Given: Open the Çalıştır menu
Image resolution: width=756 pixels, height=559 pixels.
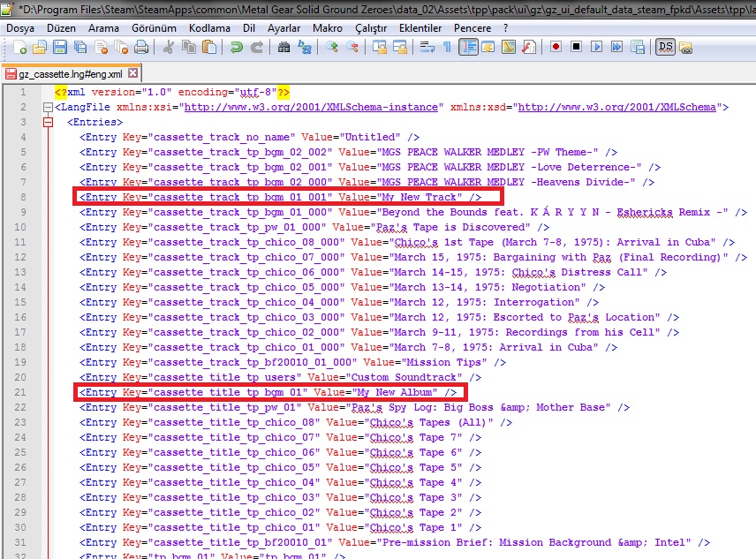Looking at the screenshot, I should [371, 28].
